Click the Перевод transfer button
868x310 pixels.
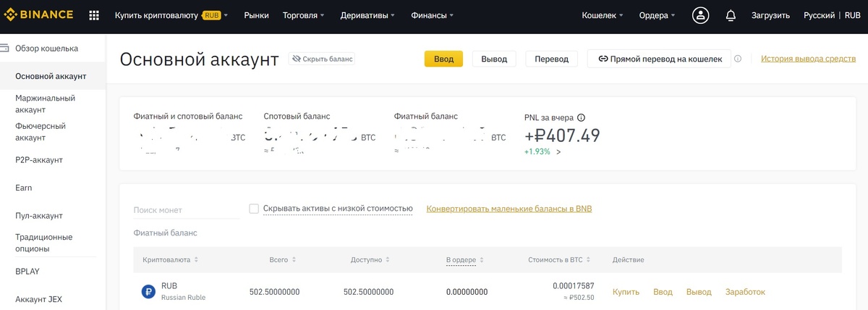click(x=552, y=59)
